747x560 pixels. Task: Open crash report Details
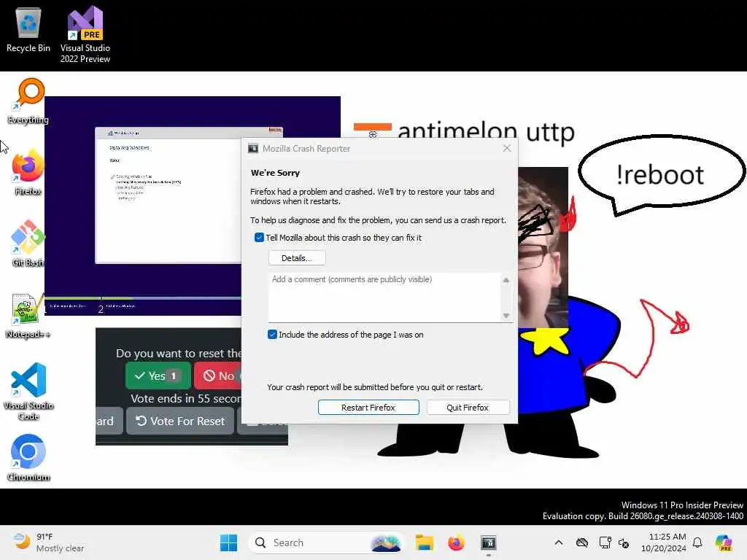pos(297,258)
